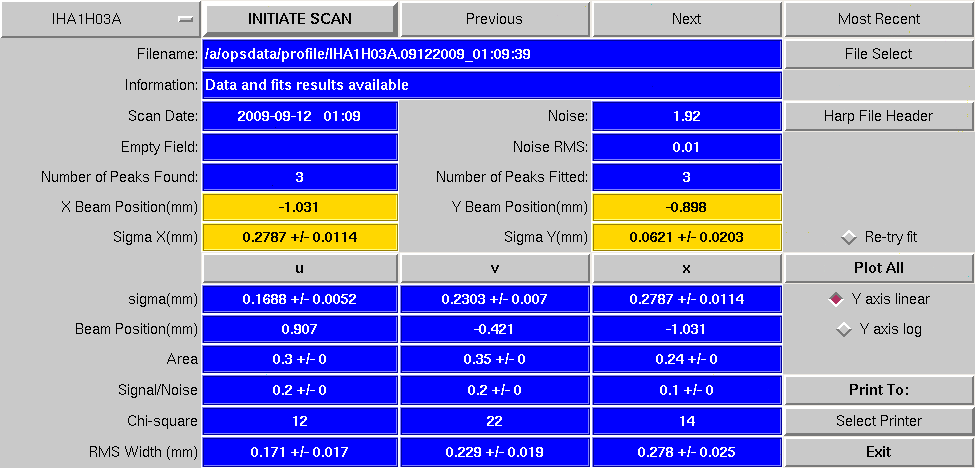Image resolution: width=975 pixels, height=468 pixels.
Task: Click the Plot All button
Action: click(x=879, y=268)
